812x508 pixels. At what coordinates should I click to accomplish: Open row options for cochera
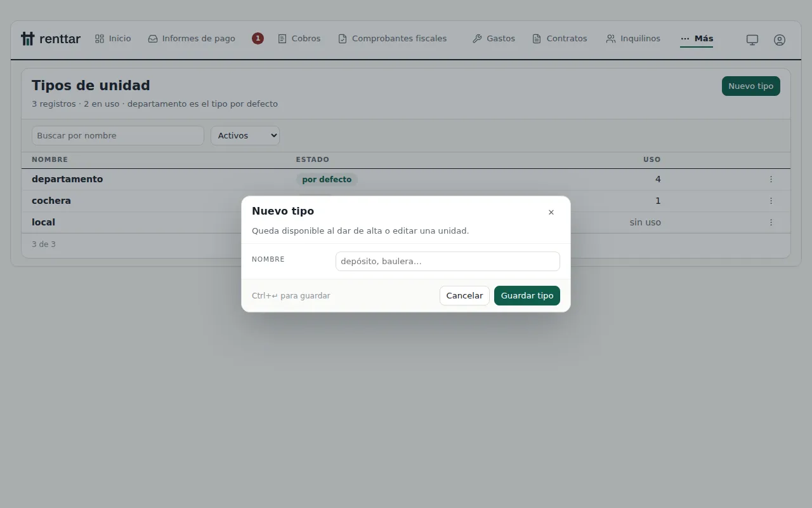tap(771, 201)
